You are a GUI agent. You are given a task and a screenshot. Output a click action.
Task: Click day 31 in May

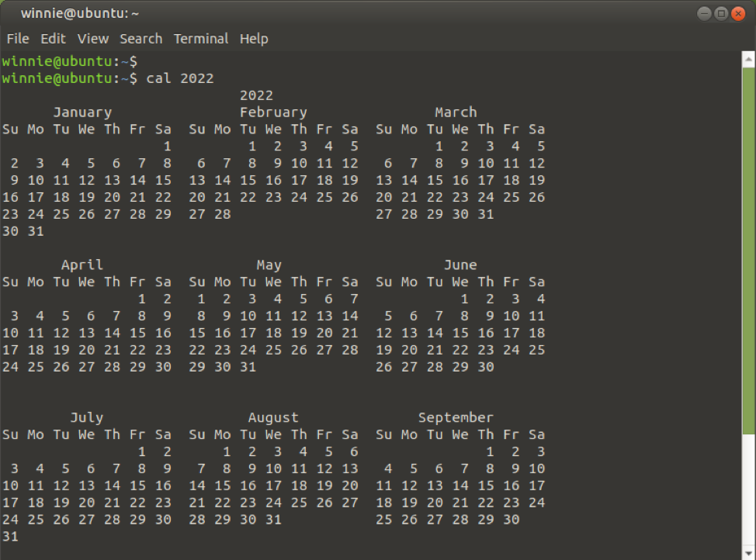[248, 367]
